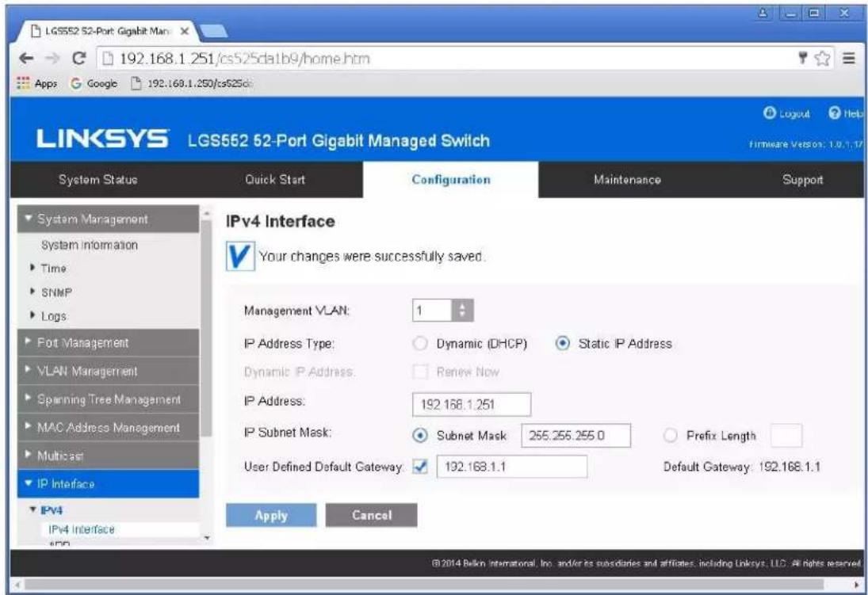This screenshot has width=868, height=595.
Task: Bookmark page with the star icon
Action: pos(823,58)
